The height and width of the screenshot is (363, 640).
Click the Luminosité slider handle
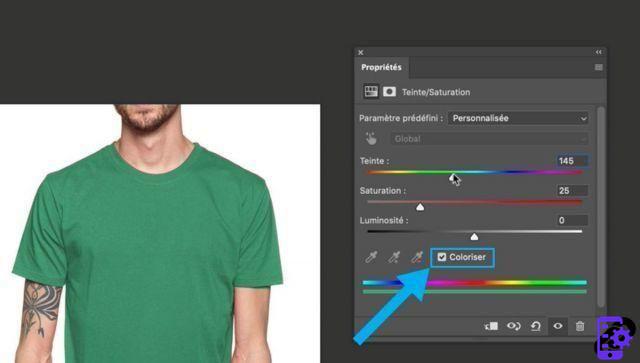474,237
